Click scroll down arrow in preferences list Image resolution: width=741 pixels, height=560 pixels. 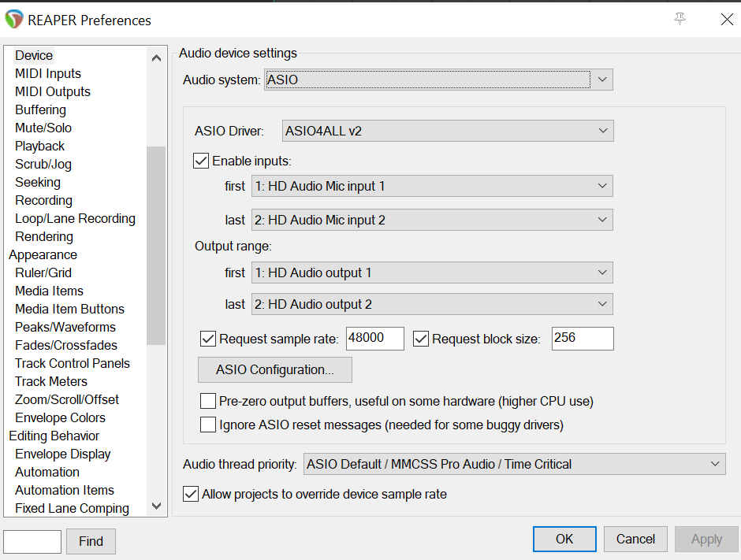click(156, 506)
